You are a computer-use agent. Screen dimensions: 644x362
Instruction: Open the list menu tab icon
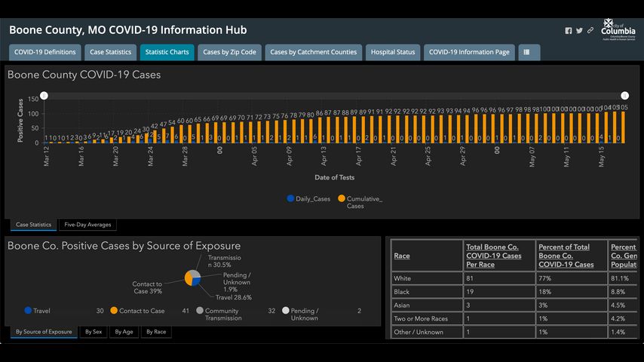(x=529, y=52)
